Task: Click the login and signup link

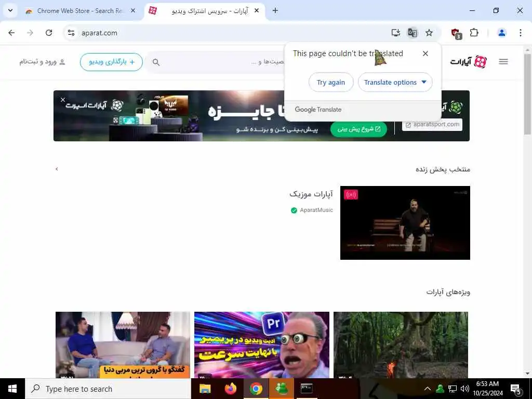Action: [42, 62]
